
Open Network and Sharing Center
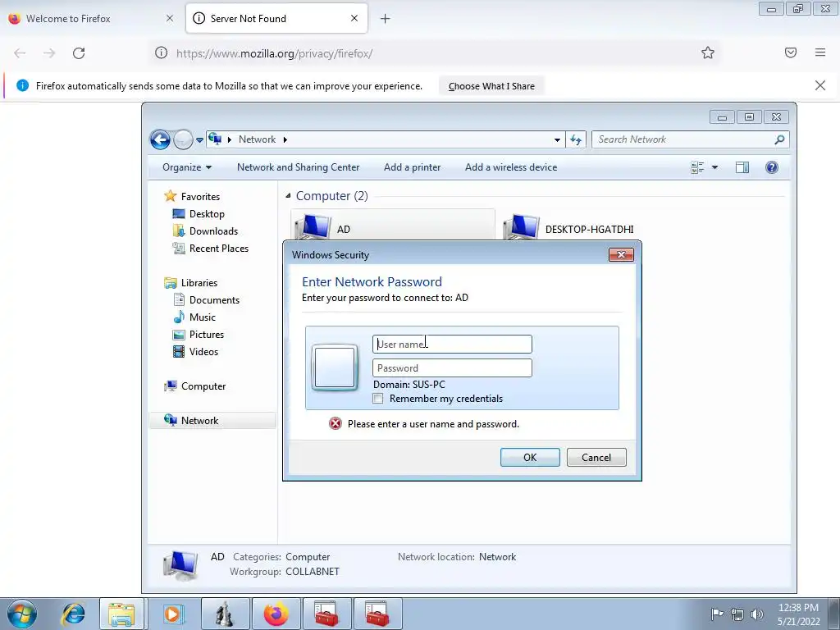tap(298, 167)
